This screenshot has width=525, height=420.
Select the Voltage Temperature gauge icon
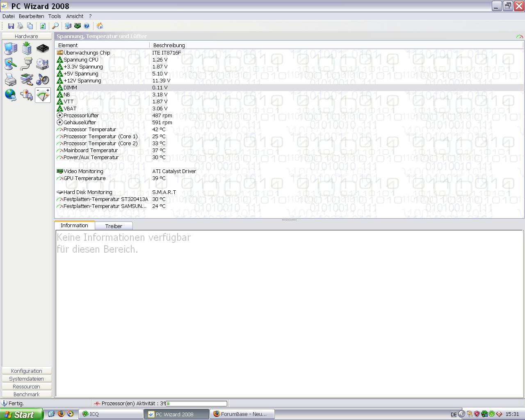[43, 95]
